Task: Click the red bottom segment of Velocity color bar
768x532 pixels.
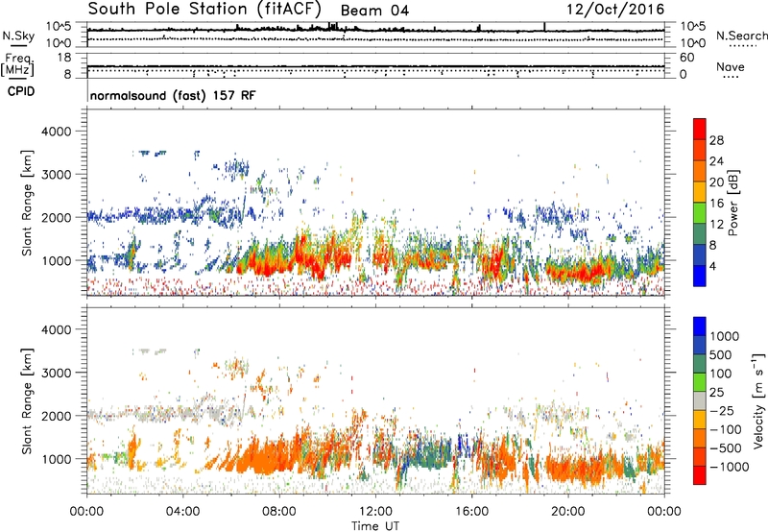Action: pos(700,475)
